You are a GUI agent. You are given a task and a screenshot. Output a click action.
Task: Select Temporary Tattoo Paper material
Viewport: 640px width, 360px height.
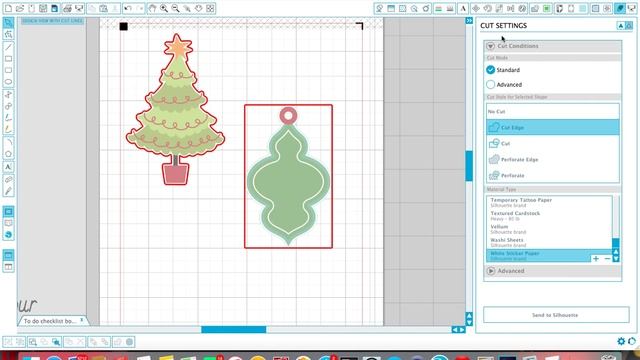(549, 202)
